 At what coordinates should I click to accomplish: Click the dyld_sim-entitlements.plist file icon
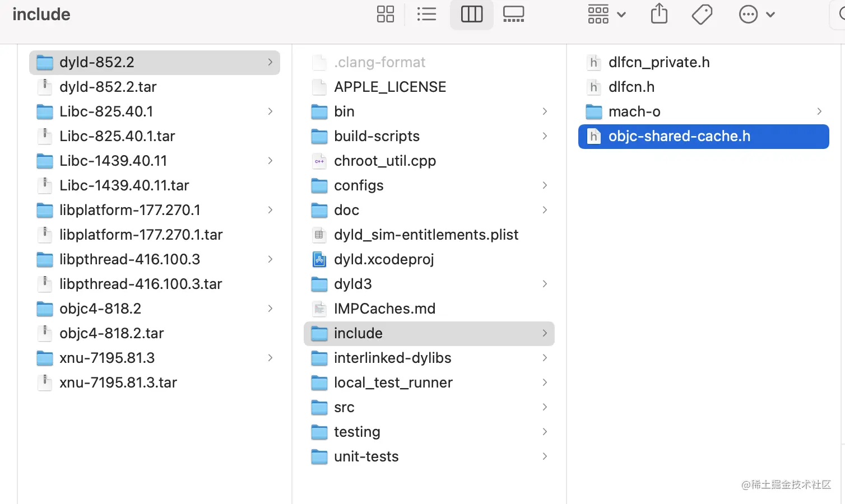coord(319,235)
